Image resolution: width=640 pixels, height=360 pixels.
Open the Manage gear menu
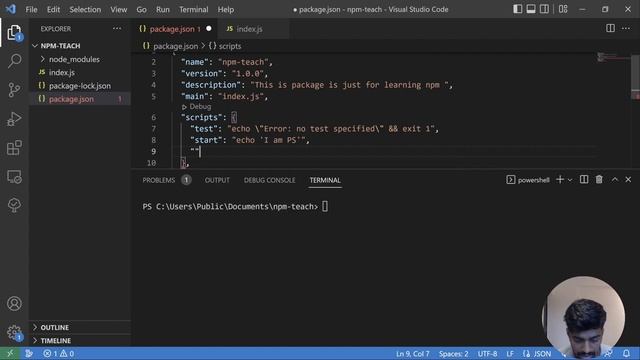pyautogui.click(x=14, y=333)
